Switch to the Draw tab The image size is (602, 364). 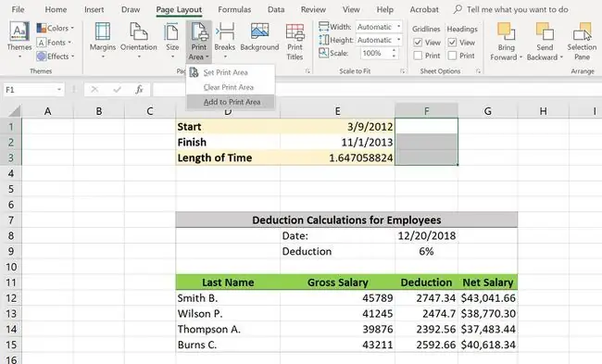click(x=131, y=9)
